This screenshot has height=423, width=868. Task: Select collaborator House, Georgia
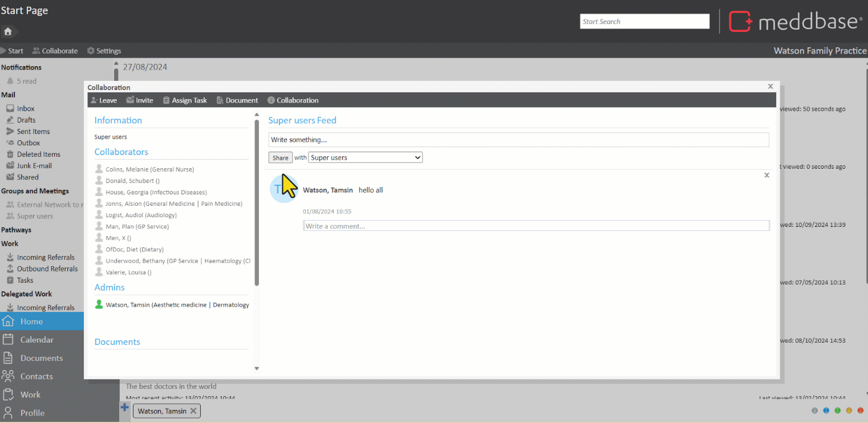point(156,192)
